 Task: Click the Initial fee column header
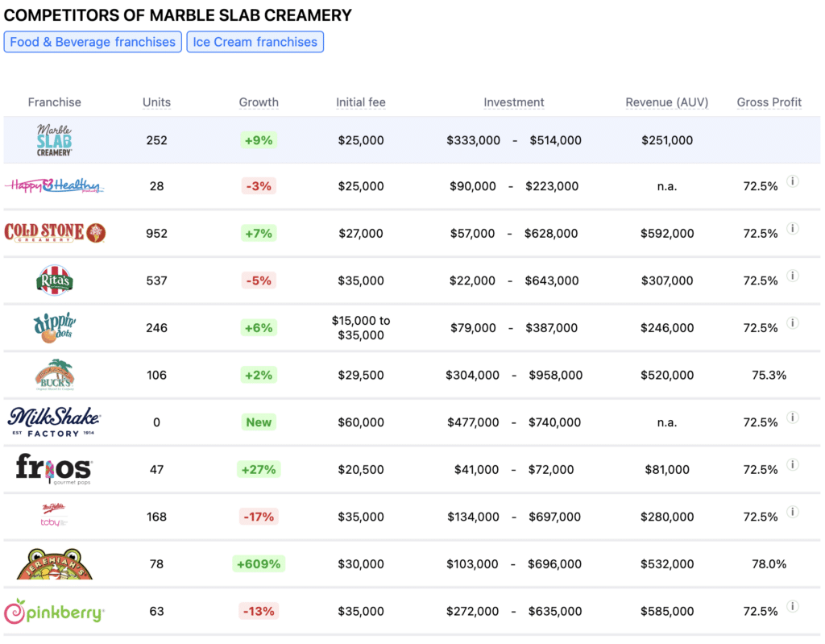[x=361, y=102]
